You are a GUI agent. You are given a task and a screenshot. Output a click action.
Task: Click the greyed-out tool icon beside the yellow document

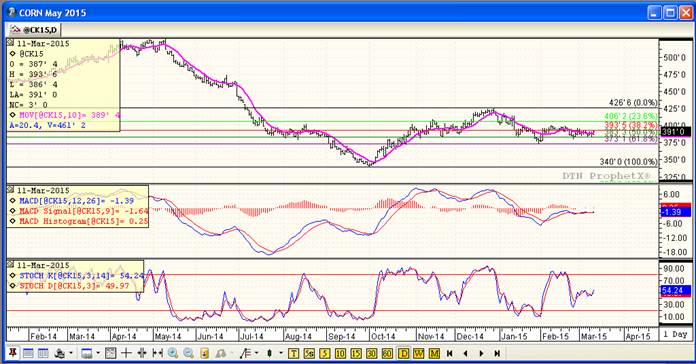tap(221, 353)
